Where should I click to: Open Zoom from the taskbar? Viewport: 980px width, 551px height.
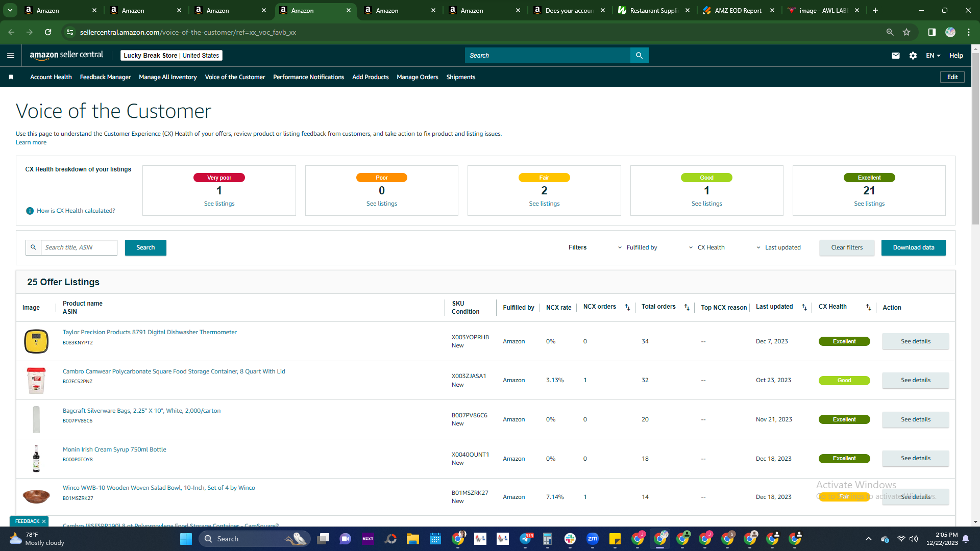[593, 539]
